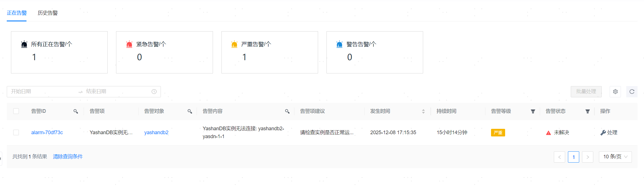
Task: Click the sort arrows on 发生时间 column
Action: coord(423,111)
